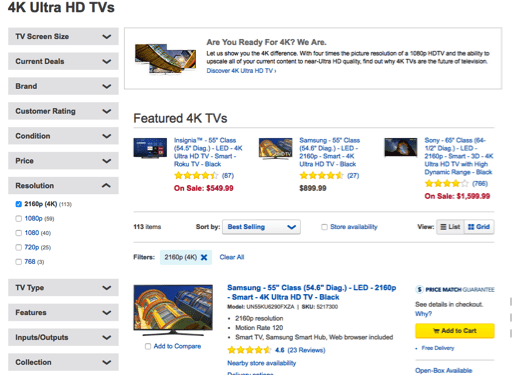Expand the Brand filter section
The height and width of the screenshot is (375, 513).
[63, 86]
